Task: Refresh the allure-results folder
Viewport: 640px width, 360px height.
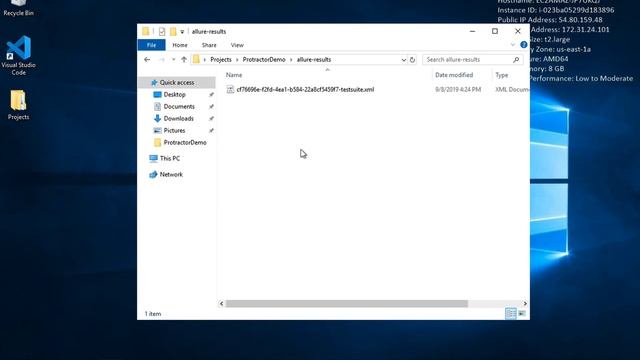Action: (x=412, y=60)
